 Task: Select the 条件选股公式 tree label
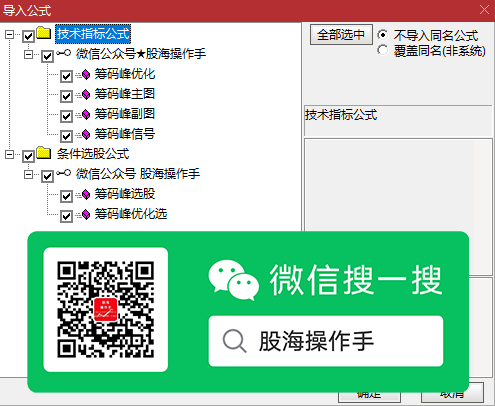click(x=93, y=154)
